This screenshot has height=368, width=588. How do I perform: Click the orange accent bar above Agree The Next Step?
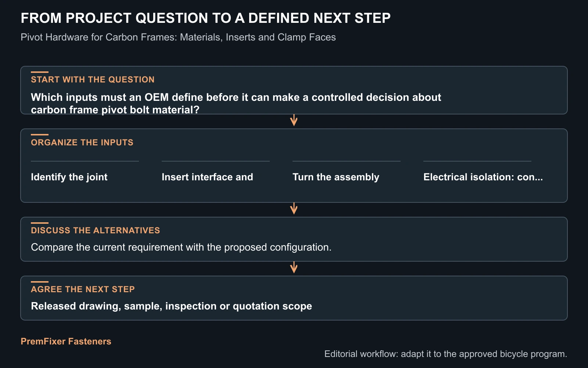(x=40, y=282)
